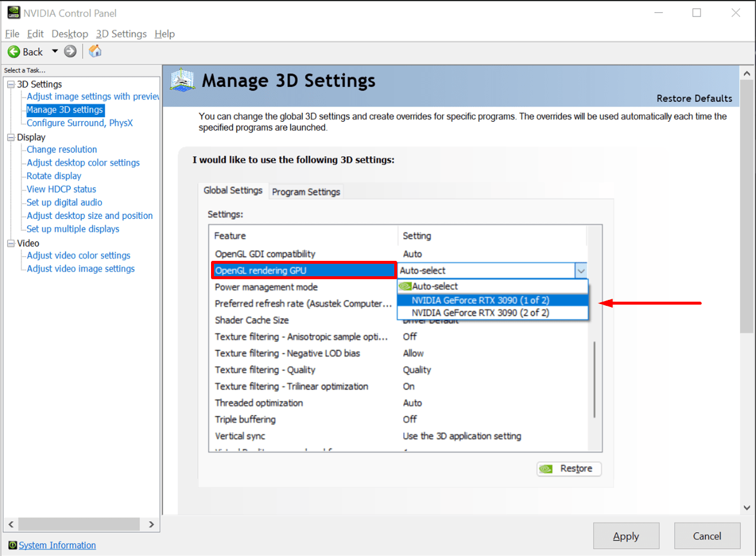Click the Forward arrow icon in toolbar

(70, 51)
